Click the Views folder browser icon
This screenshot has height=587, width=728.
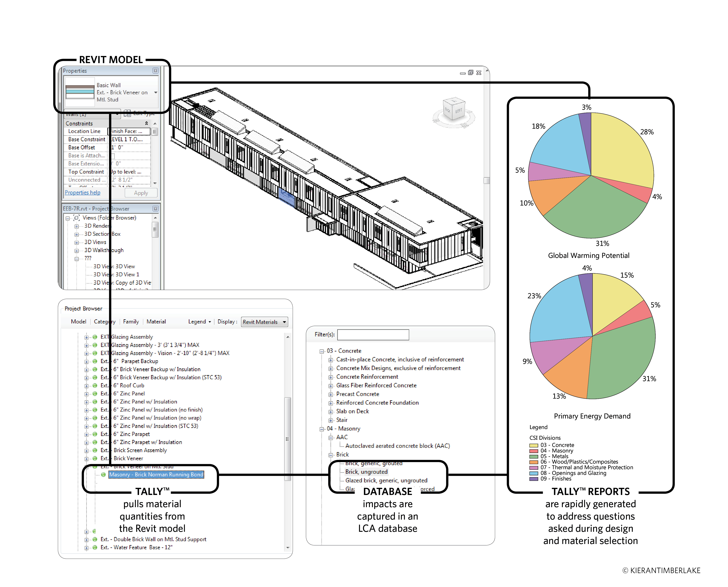(76, 218)
